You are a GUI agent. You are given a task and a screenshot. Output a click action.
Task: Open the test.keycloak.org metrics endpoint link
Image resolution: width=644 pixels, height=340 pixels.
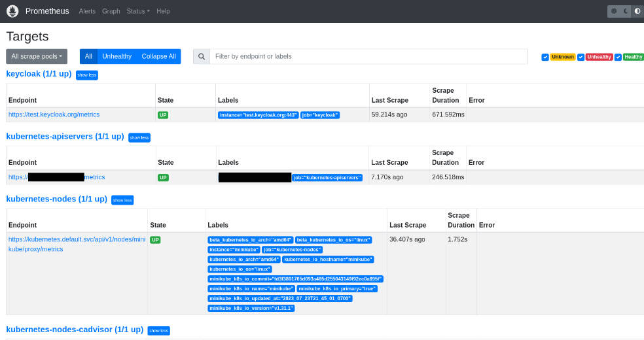[x=54, y=114]
